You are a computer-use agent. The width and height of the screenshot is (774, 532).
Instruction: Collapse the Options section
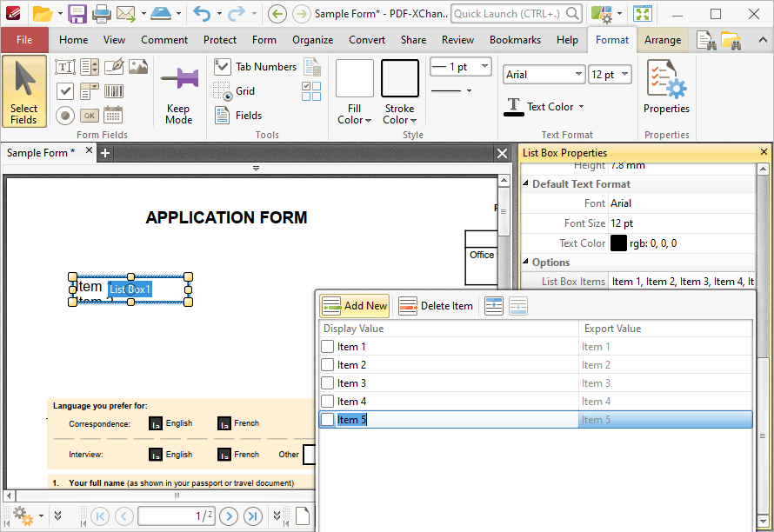tap(525, 262)
